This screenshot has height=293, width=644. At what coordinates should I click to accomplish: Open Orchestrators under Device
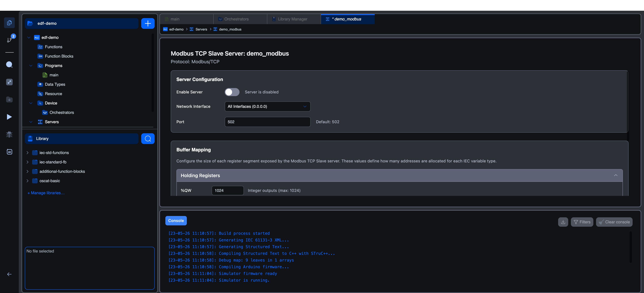[62, 113]
